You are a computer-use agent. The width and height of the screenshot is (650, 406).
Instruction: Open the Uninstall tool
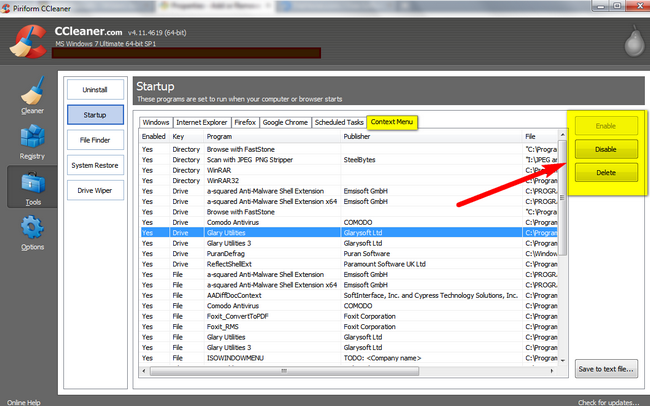click(x=95, y=90)
